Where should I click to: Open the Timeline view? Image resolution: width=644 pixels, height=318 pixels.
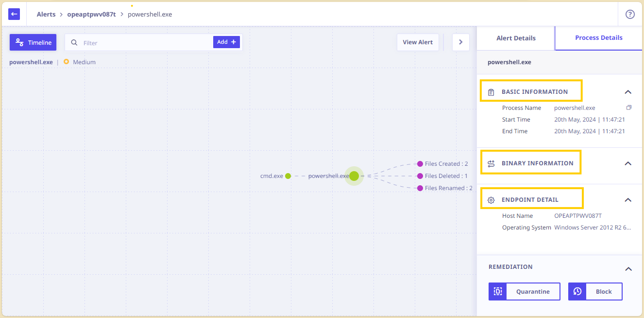coord(33,42)
